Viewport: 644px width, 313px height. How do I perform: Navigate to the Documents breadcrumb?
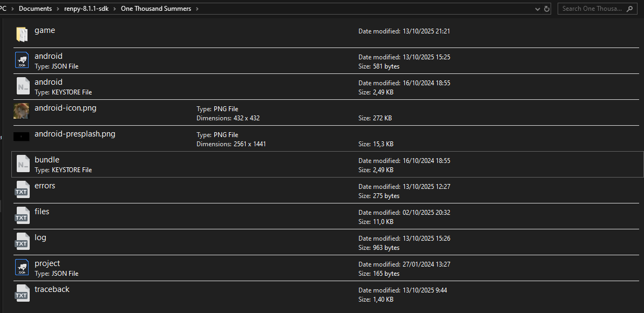point(36,9)
